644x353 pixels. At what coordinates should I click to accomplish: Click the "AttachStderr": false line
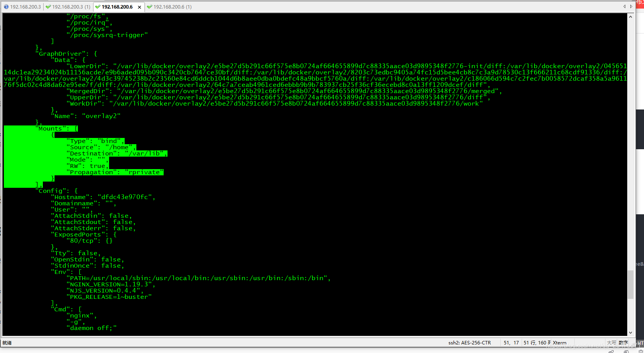(94, 228)
